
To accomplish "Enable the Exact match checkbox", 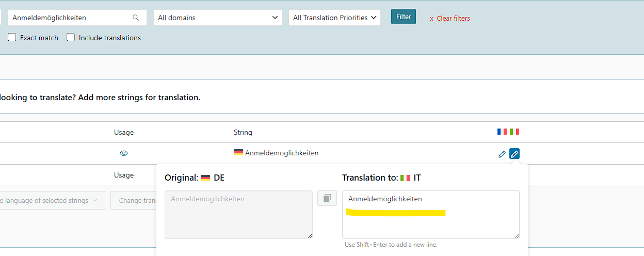I will [x=12, y=37].
